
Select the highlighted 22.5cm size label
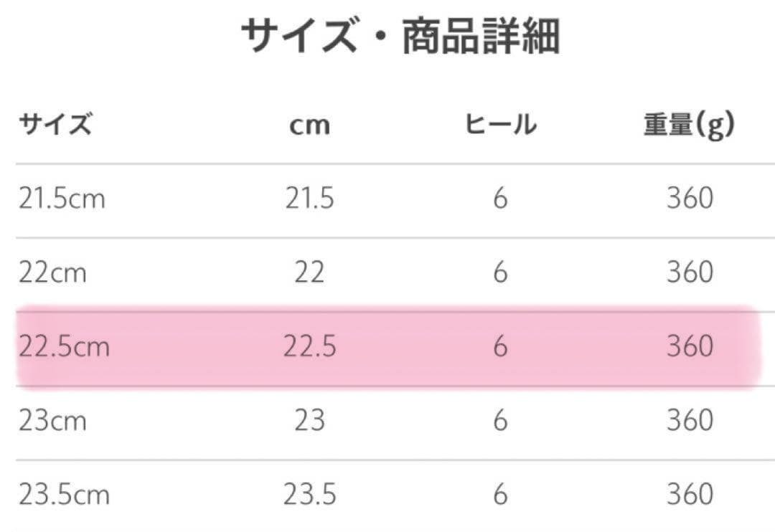coord(64,347)
